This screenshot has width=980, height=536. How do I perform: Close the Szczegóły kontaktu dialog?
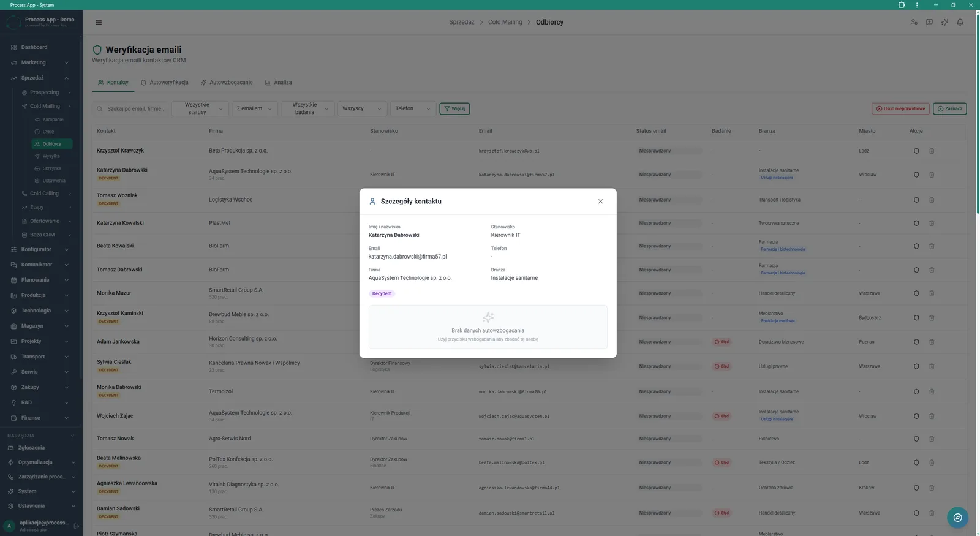coord(600,202)
